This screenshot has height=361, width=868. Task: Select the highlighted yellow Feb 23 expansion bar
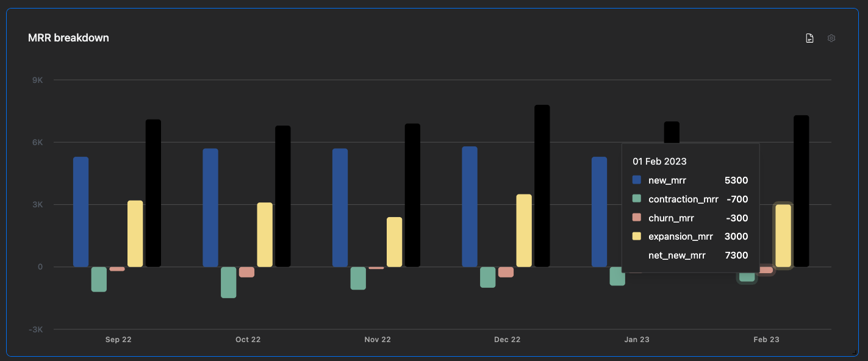point(783,235)
